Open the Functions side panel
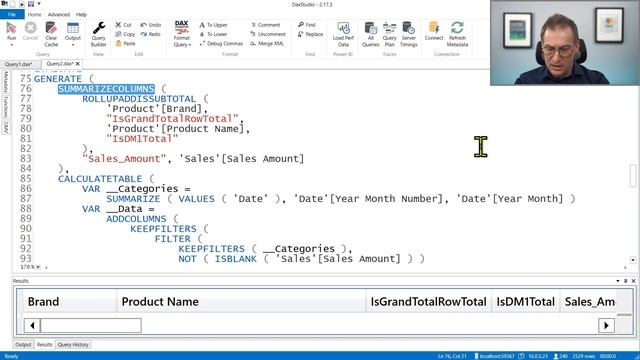Image resolution: width=640 pixels, height=360 pixels. pos(6,107)
